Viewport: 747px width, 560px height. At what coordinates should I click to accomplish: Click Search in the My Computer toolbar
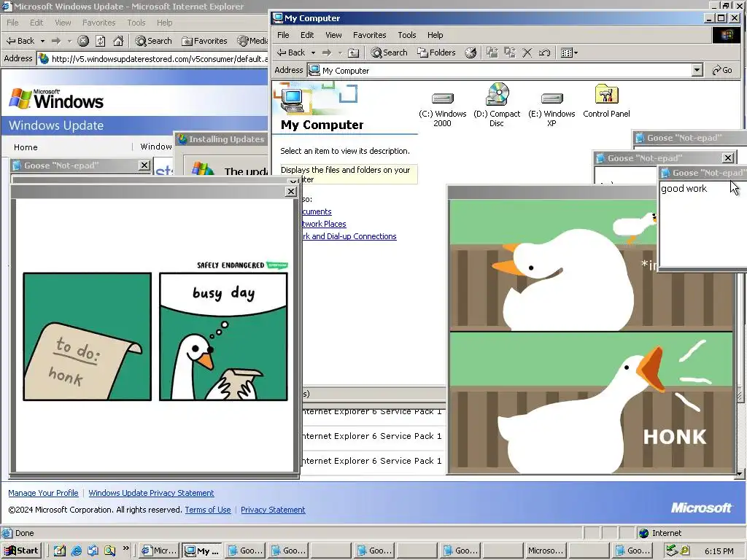390,52
